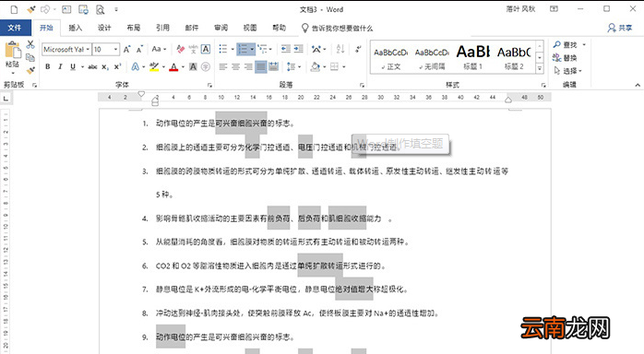
Task: Apply the Heading 2 (标题 2) style
Action: tap(514, 58)
